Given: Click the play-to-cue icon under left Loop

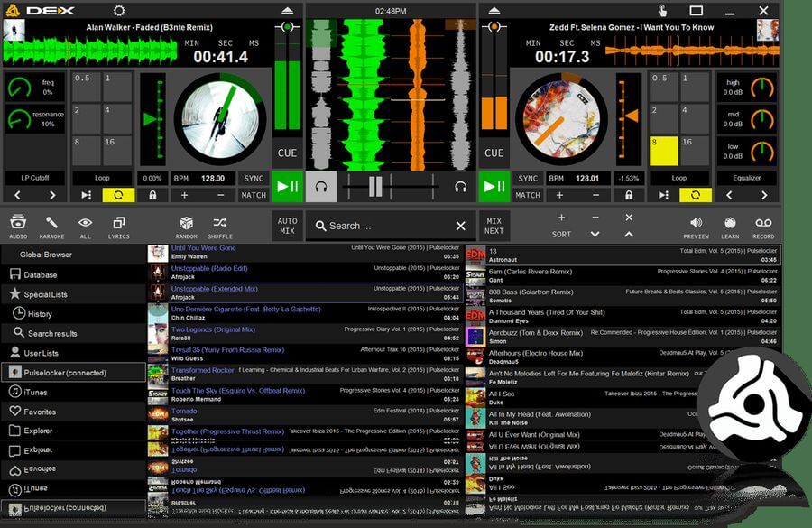Looking at the screenshot, I should 86,195.
